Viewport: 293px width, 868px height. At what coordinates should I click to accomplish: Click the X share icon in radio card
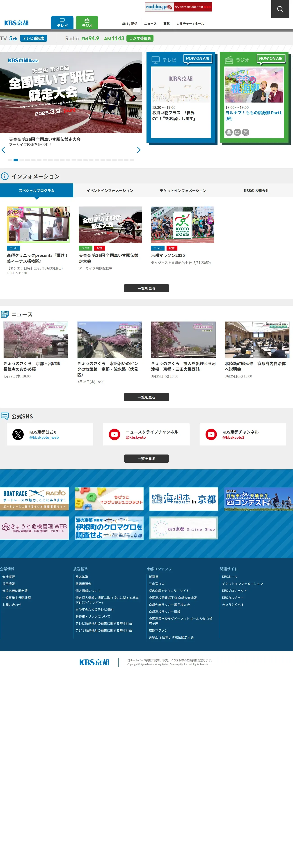246,132
